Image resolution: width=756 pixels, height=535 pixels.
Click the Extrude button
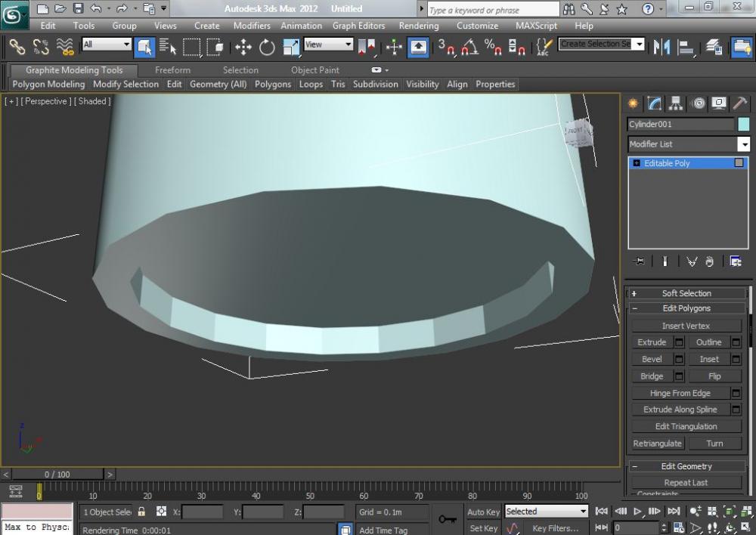[x=652, y=342]
